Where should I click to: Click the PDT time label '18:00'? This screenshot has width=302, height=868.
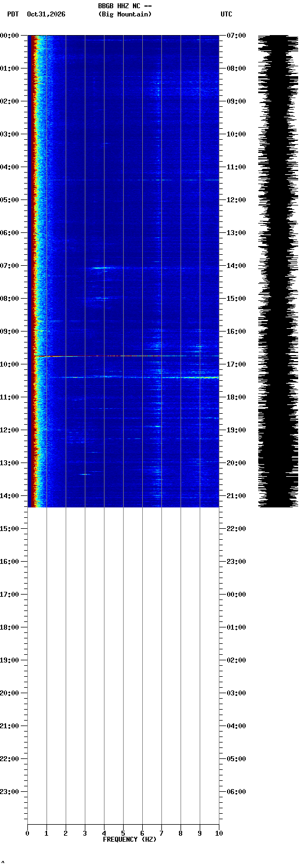[9, 627]
